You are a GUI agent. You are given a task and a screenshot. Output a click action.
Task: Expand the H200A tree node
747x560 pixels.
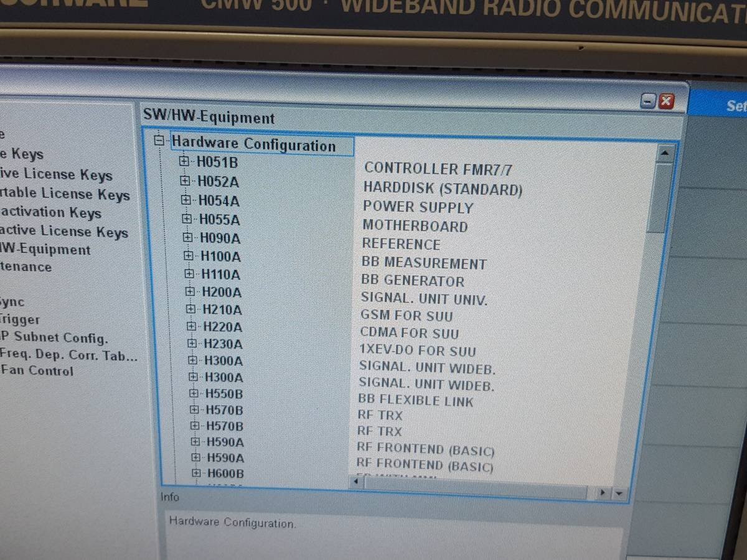pos(190,291)
